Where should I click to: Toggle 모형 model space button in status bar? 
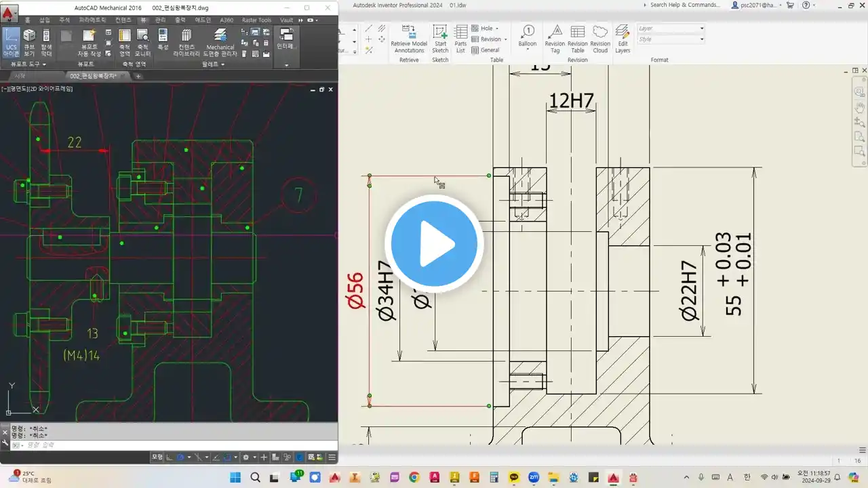157,457
